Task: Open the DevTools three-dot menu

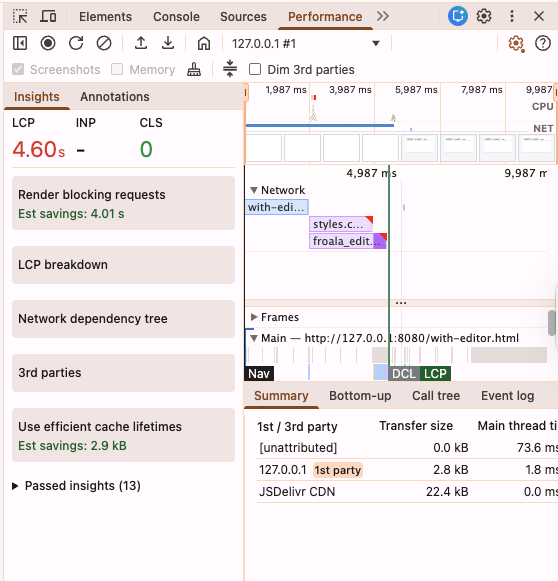Action: tap(512, 16)
